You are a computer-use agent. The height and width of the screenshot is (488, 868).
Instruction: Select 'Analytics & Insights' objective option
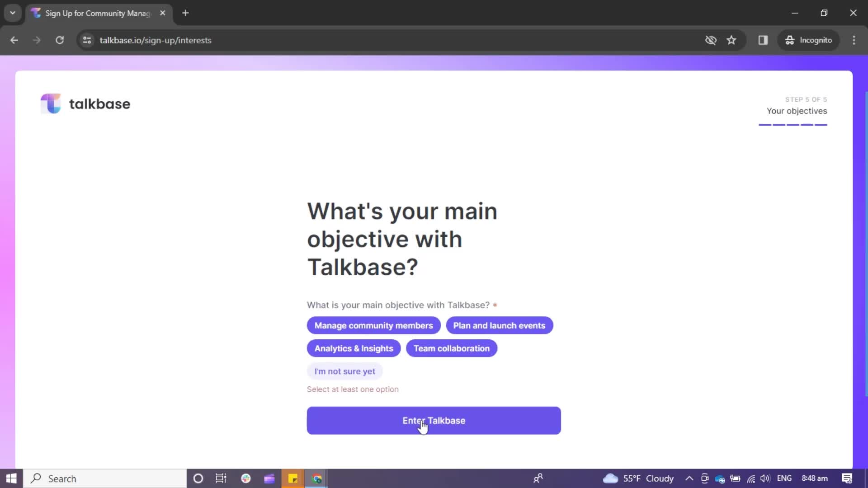click(354, 348)
